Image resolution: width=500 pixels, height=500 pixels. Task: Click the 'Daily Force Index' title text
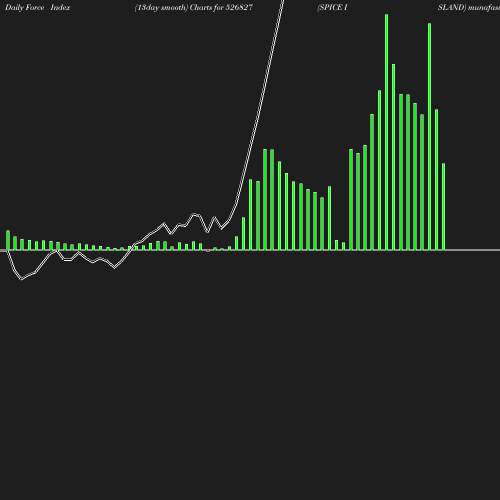[x=38, y=8]
